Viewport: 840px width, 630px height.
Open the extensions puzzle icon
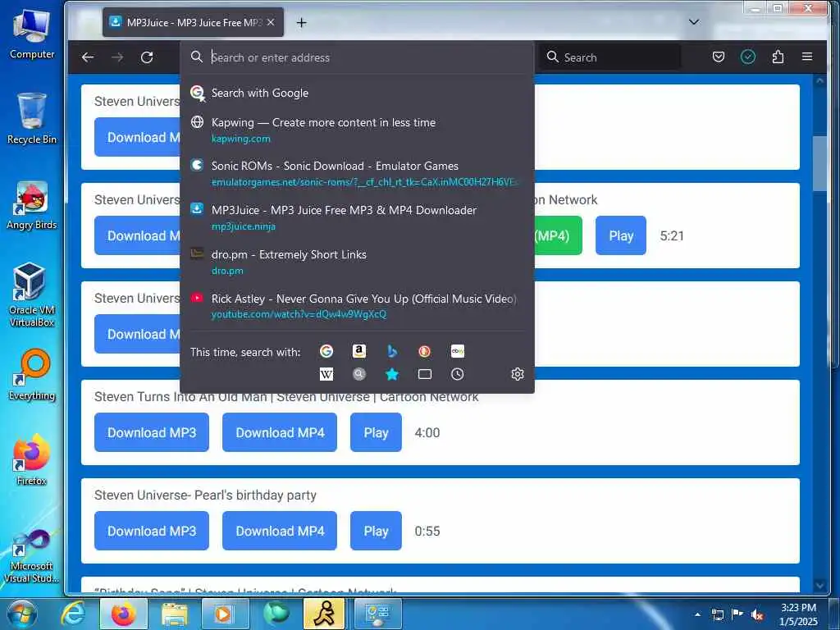[x=778, y=57]
